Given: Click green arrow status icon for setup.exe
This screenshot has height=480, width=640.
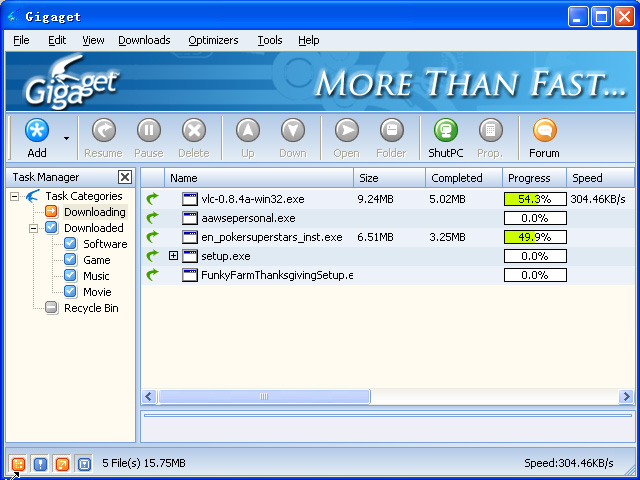Looking at the screenshot, I should pos(152,256).
